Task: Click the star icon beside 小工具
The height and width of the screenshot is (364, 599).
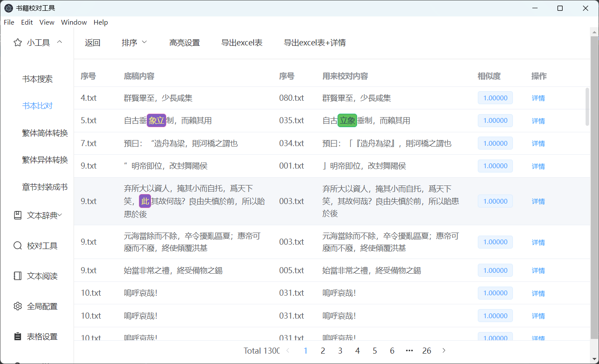Action: coord(18,42)
